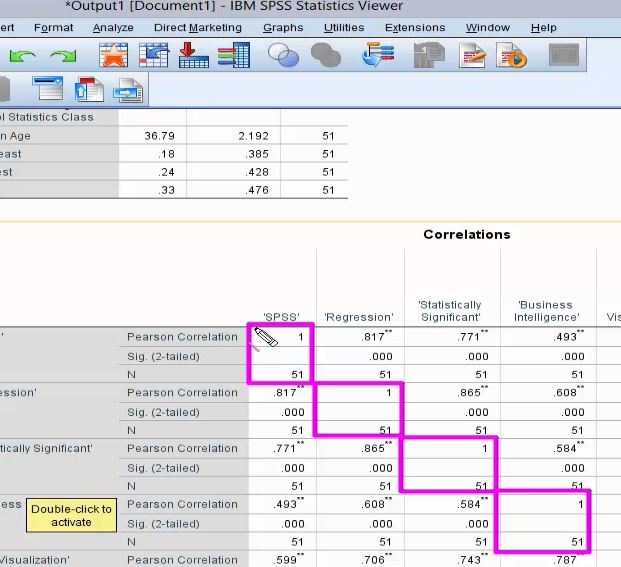Open the Window menu
This screenshot has width=621, height=567.
[x=488, y=28]
